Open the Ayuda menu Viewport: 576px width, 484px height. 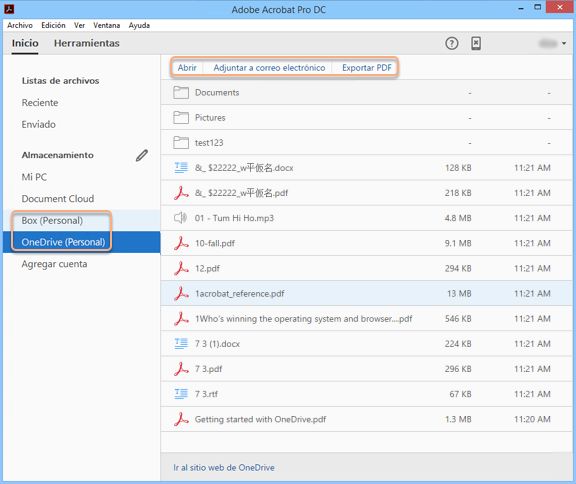click(139, 25)
